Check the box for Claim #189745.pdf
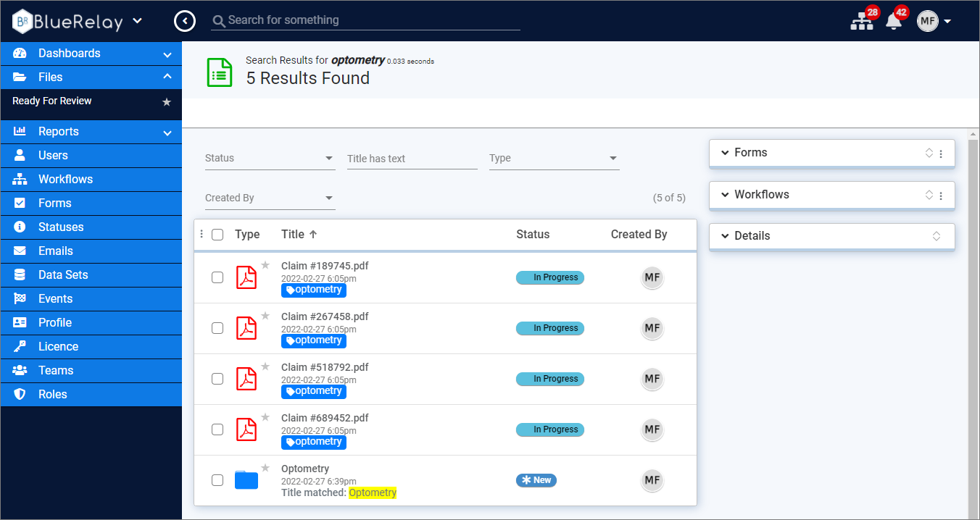Image resolution: width=980 pixels, height=520 pixels. click(217, 277)
